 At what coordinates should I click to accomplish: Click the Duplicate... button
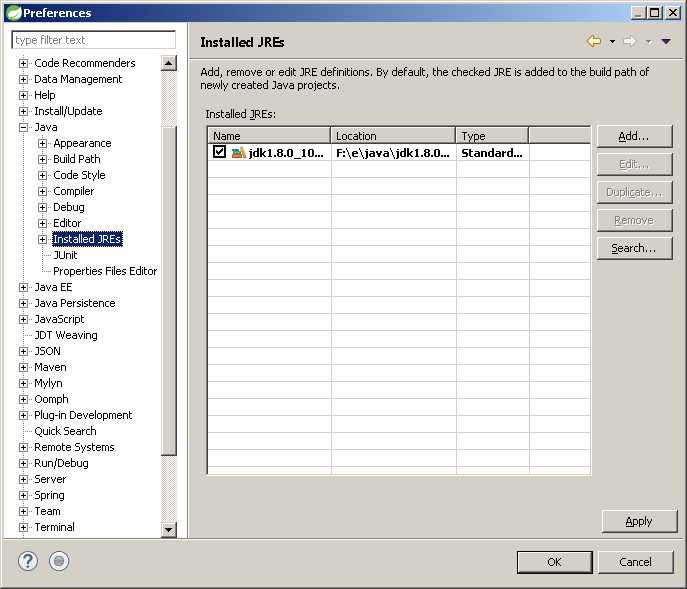(634, 192)
